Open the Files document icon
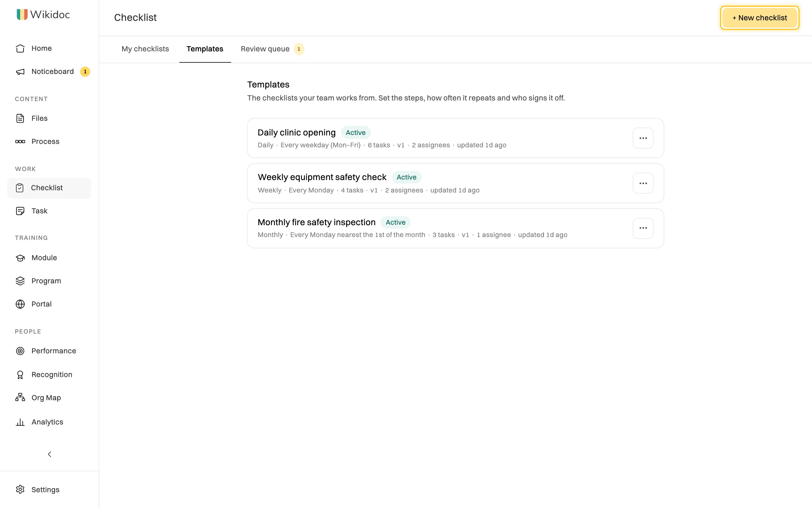812x508 pixels. click(20, 118)
